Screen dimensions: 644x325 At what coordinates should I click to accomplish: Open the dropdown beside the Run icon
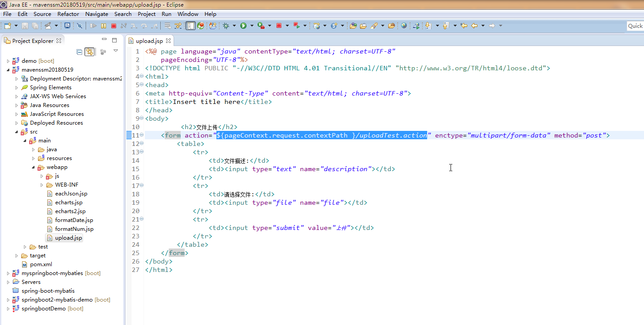coord(252,26)
